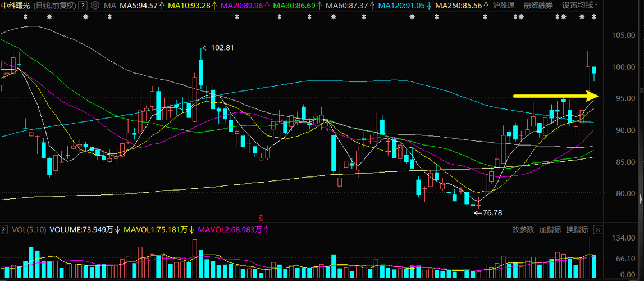Click the red S marker below chart

(260, 217)
